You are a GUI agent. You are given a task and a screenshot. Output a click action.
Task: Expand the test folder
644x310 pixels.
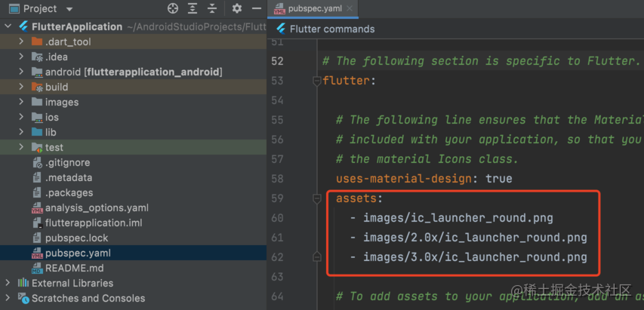click(21, 147)
